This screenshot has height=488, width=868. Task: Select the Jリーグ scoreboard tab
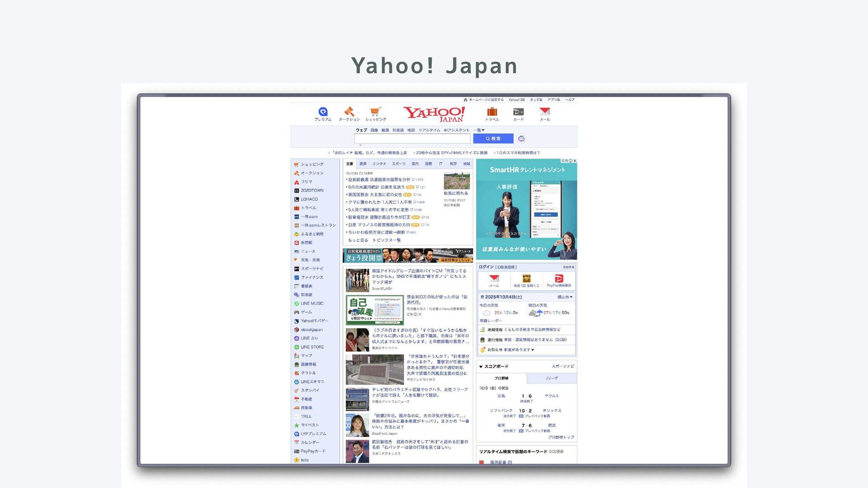(x=552, y=378)
